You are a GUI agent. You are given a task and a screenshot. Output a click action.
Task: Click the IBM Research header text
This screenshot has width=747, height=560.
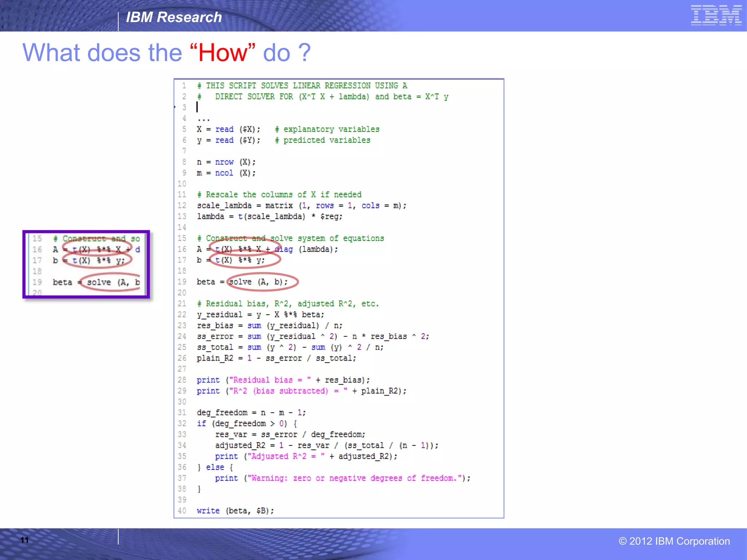coord(174,17)
